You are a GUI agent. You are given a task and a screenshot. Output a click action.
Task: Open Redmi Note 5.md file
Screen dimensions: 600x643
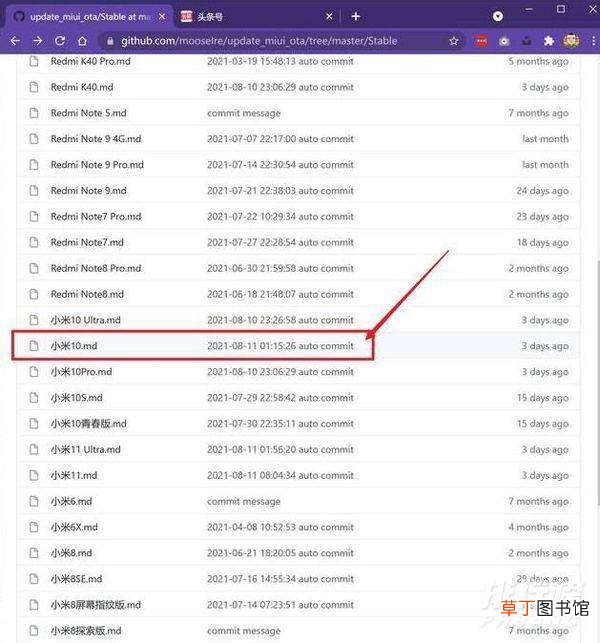point(89,113)
